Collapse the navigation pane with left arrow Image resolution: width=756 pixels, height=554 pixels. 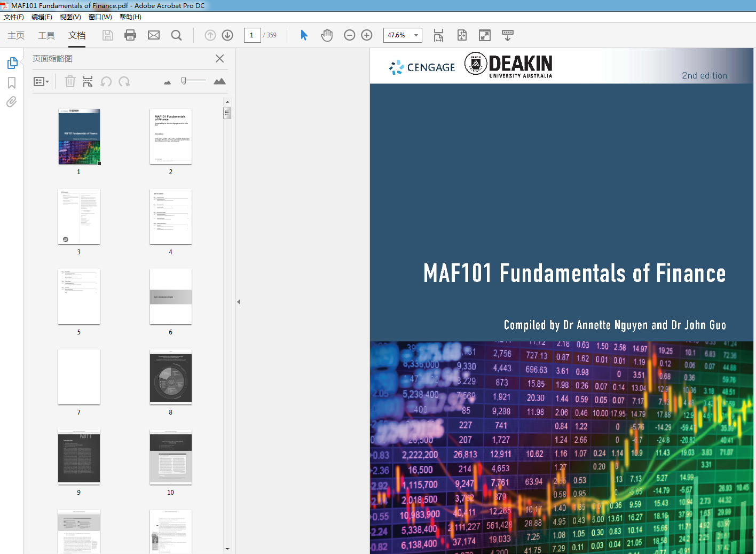[x=239, y=302]
